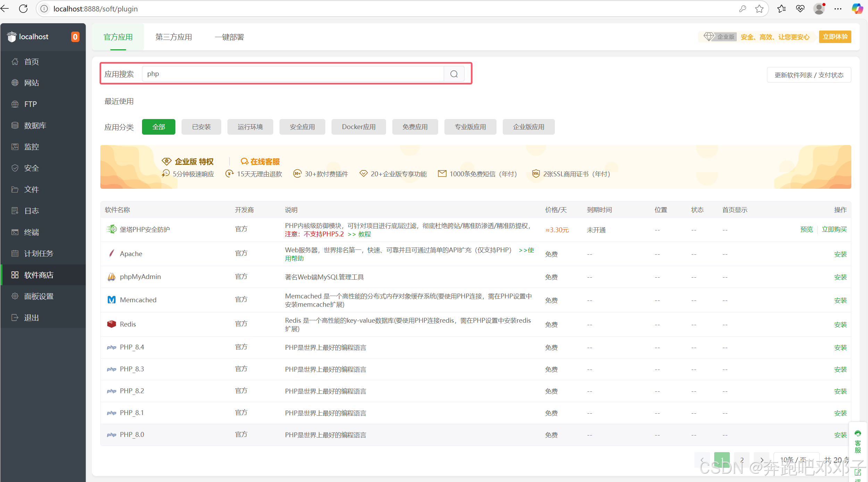868x482 pixels.
Task: Open 10条/页 page size dropdown
Action: point(797,460)
